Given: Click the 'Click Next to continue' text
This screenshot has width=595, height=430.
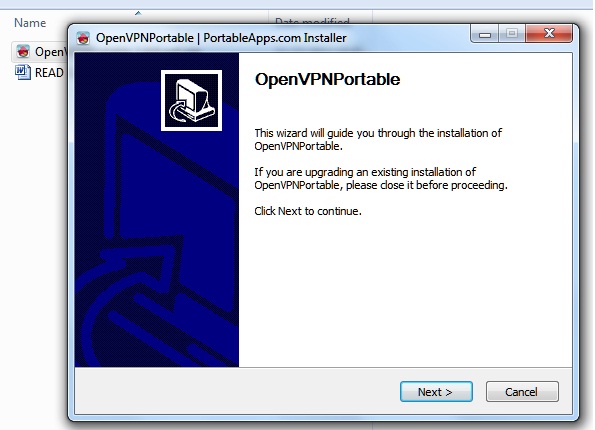Looking at the screenshot, I should [308, 211].
